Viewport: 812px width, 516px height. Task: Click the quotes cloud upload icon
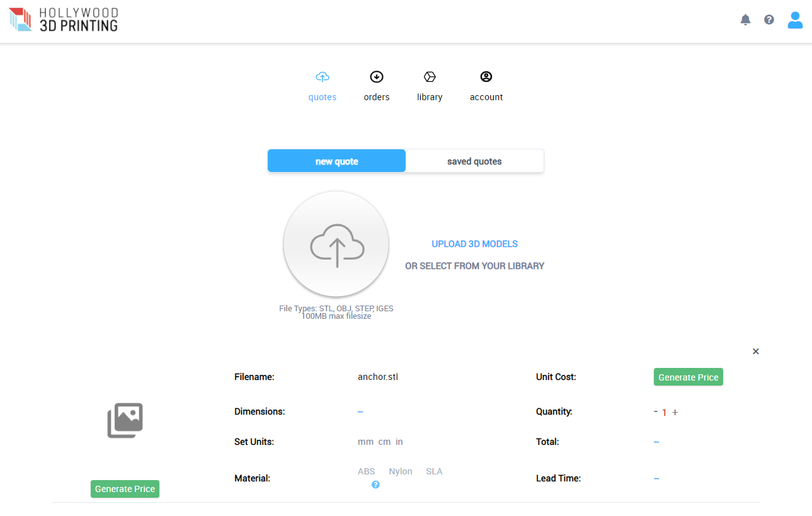click(322, 77)
